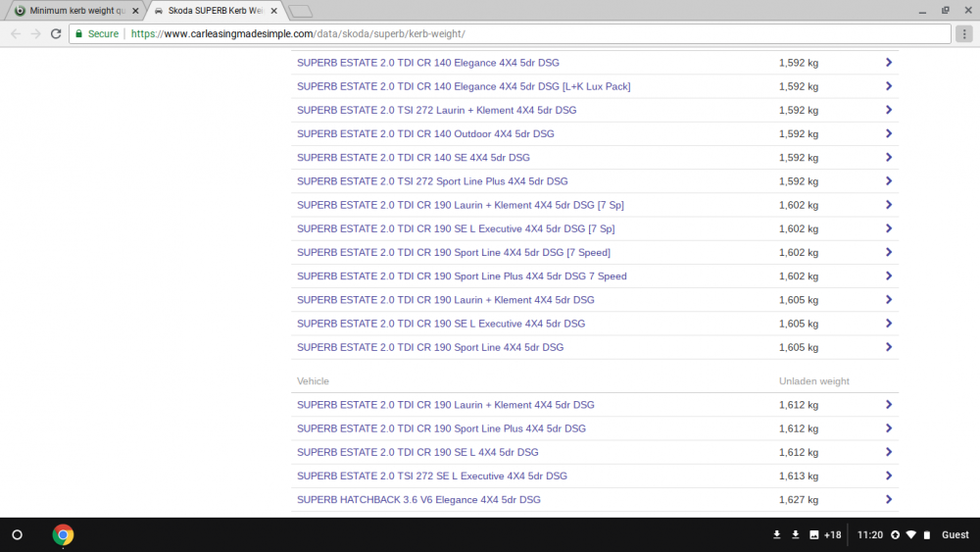The image size is (980, 552).
Task: Expand chevron for HATCHBACK 3.6 V6 row
Action: click(888, 499)
